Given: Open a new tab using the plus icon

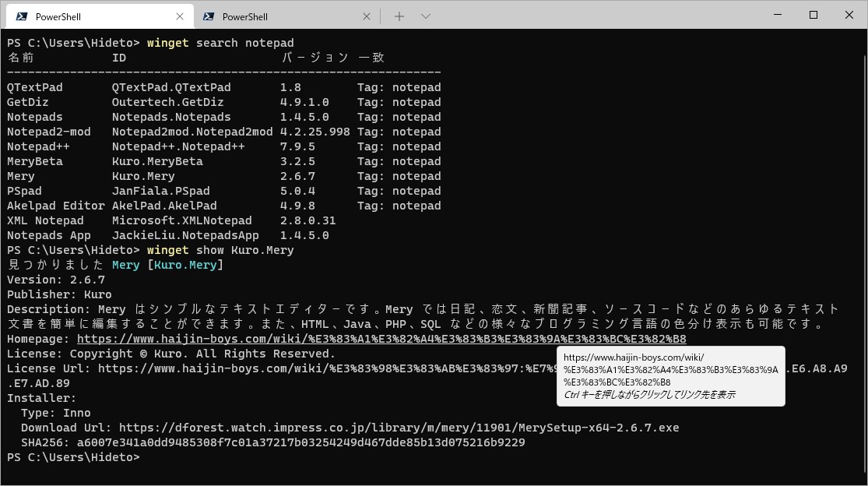Looking at the screenshot, I should 399,16.
